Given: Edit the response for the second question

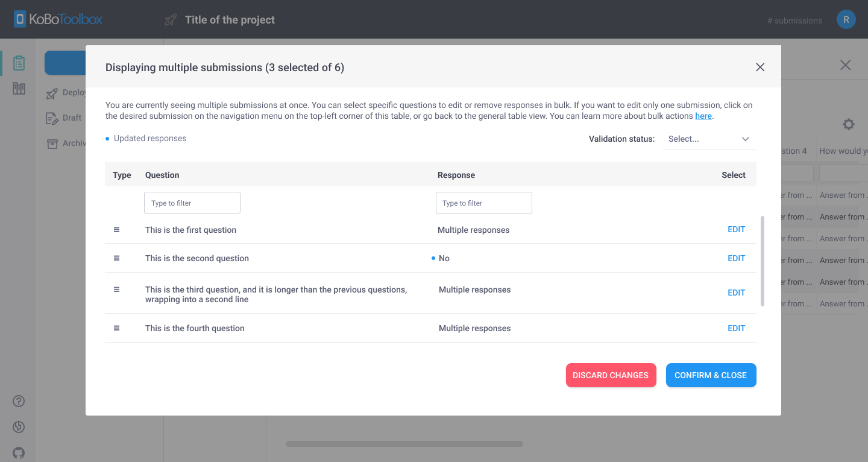Looking at the screenshot, I should (x=736, y=258).
